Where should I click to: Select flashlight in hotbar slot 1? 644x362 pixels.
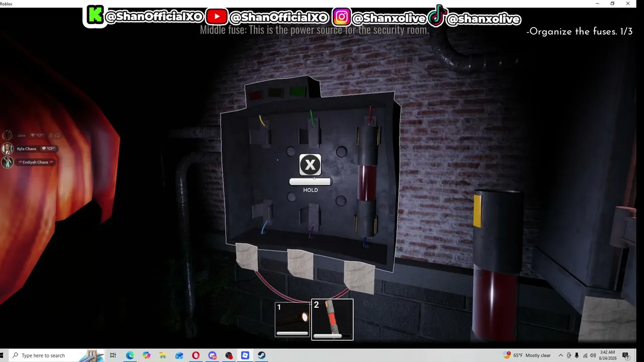pyautogui.click(x=292, y=319)
